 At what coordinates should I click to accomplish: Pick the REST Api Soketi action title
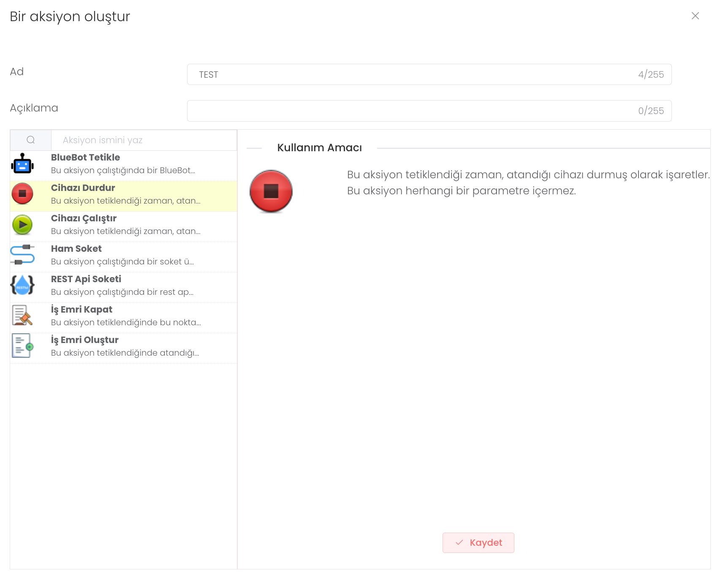point(86,279)
